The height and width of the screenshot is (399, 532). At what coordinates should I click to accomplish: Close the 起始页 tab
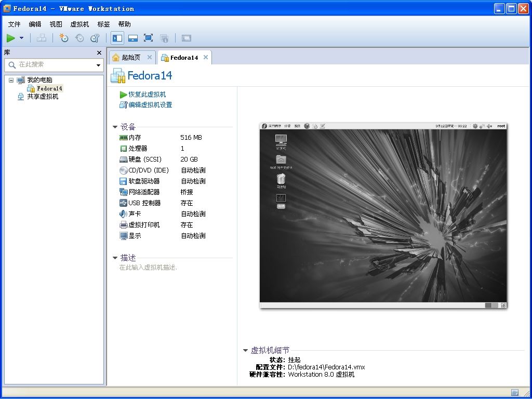pyautogui.click(x=149, y=57)
